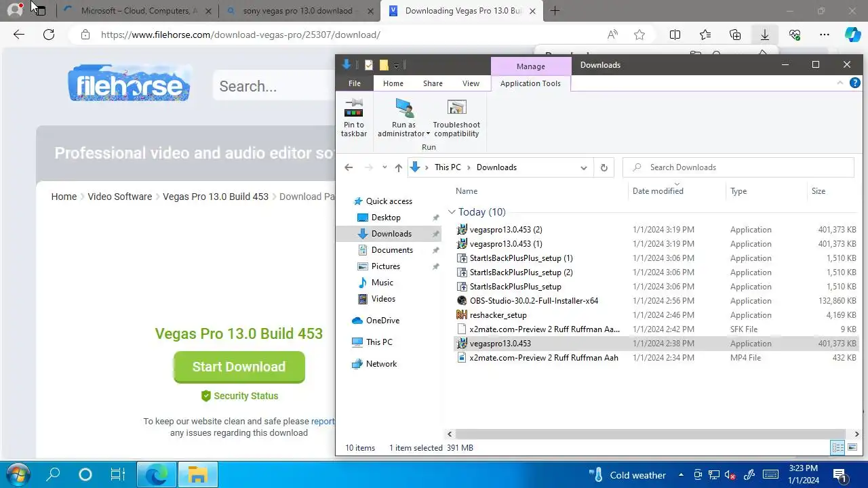Open Browser essentials heart icon
This screenshot has height=488, width=868.
(795, 35)
